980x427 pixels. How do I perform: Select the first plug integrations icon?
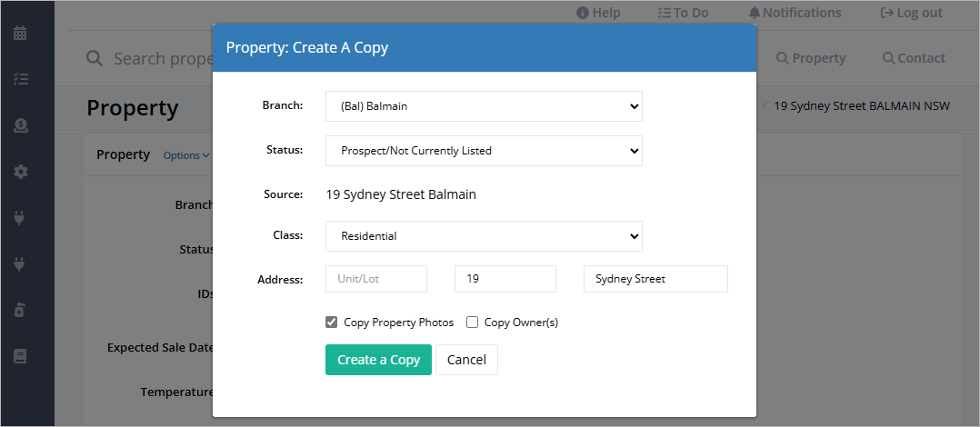click(19, 218)
